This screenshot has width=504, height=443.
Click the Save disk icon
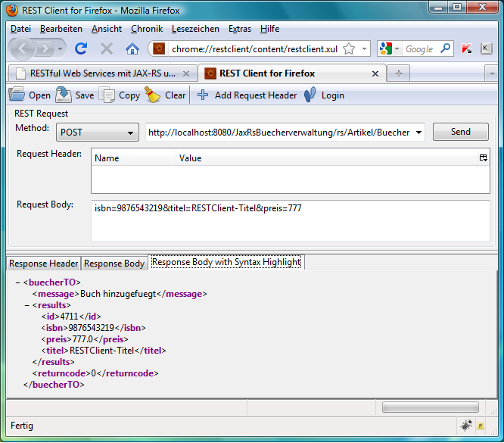pos(64,95)
